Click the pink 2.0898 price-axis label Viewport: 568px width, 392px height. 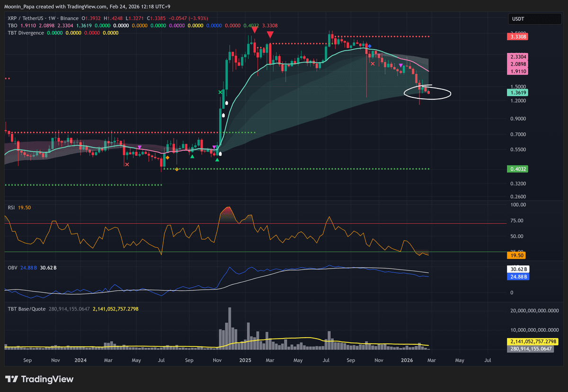pyautogui.click(x=517, y=64)
